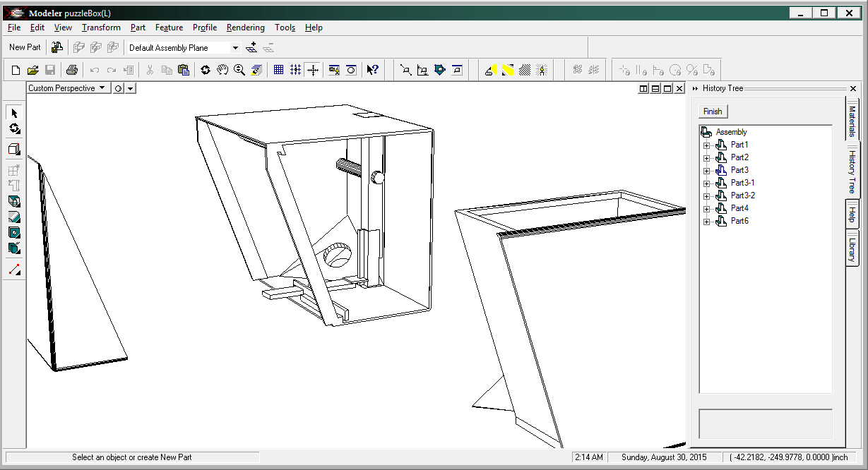Collapse the History Tree panel with double-arrow
This screenshot has height=470, width=868.
695,88
